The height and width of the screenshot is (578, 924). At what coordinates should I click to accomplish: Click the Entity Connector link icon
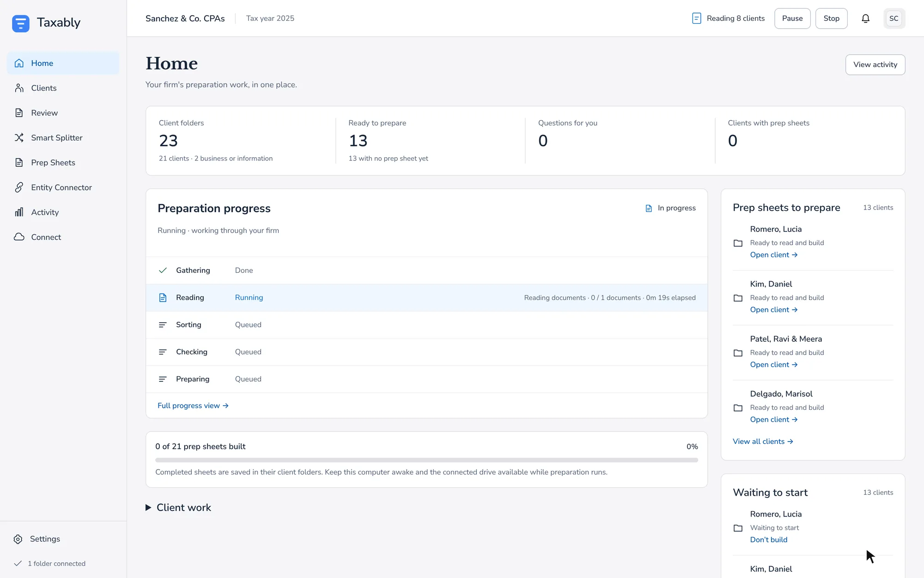(19, 187)
